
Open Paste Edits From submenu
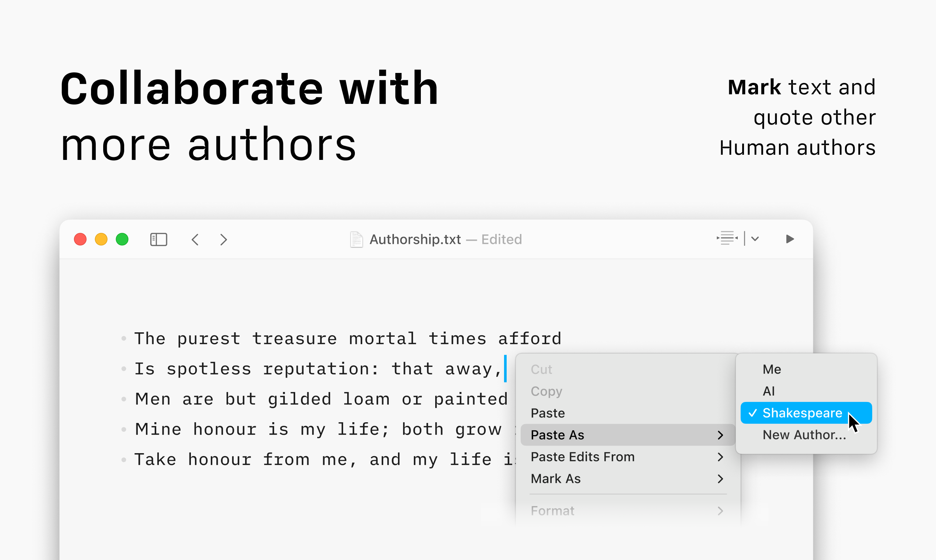click(x=628, y=456)
